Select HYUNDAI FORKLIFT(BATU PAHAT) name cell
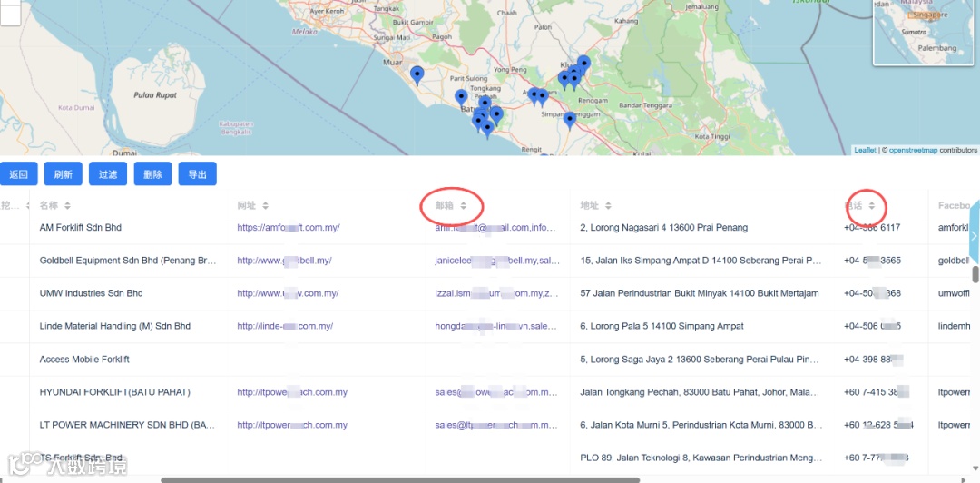Image resolution: width=980 pixels, height=483 pixels. [115, 392]
